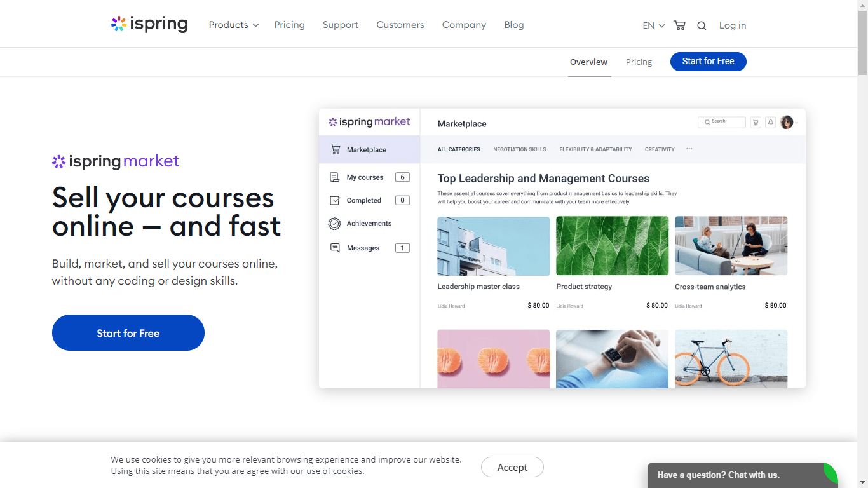
Task: Click the small Start for Free button in the top bar
Action: click(x=709, y=62)
